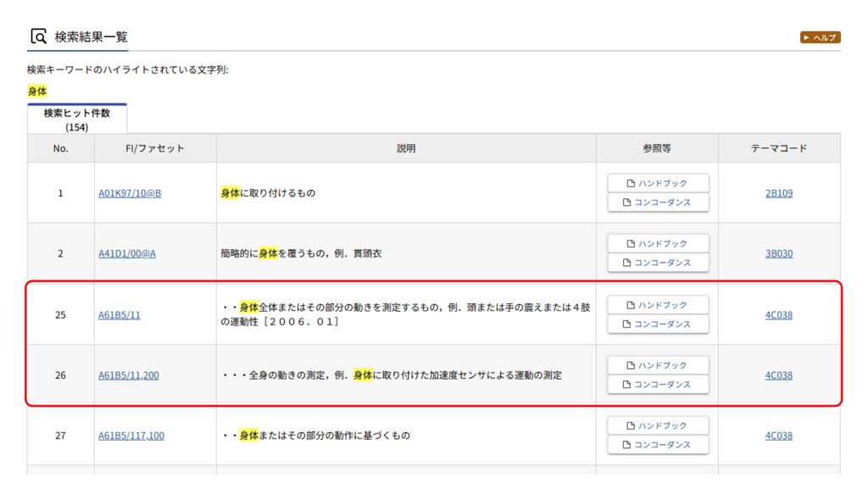
Task: Open FI link A01K97/10@B
Action: tap(130, 193)
